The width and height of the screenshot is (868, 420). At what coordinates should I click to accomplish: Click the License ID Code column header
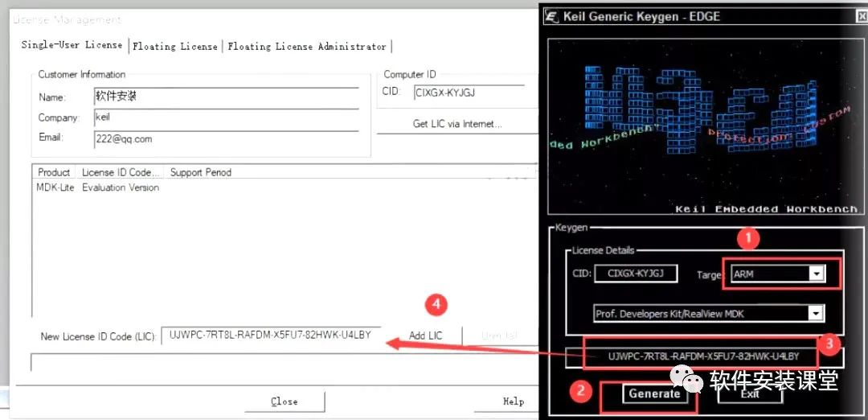click(x=121, y=172)
